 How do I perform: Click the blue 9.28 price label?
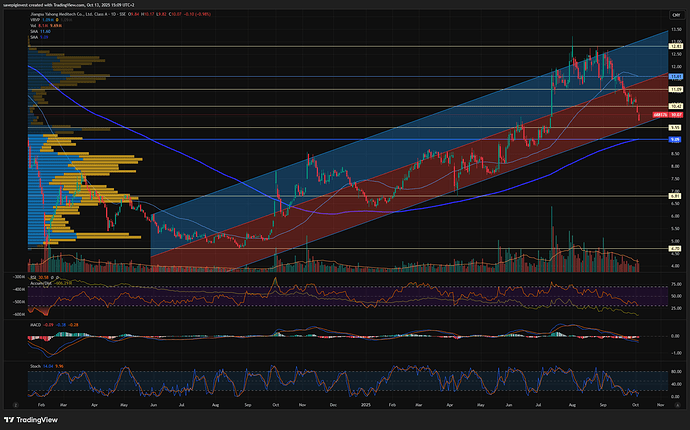point(675,139)
